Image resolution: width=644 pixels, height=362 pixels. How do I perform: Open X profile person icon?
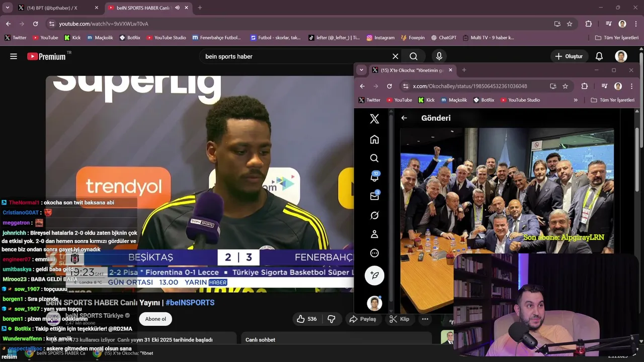point(374,234)
